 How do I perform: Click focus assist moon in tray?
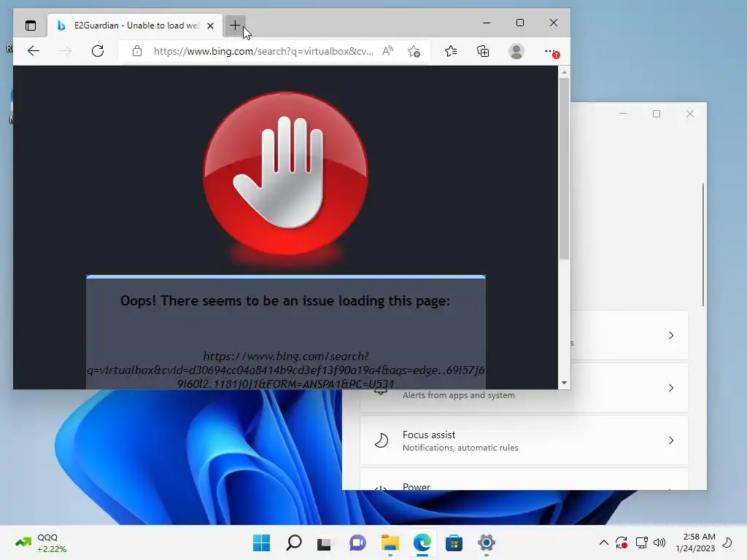tap(727, 542)
